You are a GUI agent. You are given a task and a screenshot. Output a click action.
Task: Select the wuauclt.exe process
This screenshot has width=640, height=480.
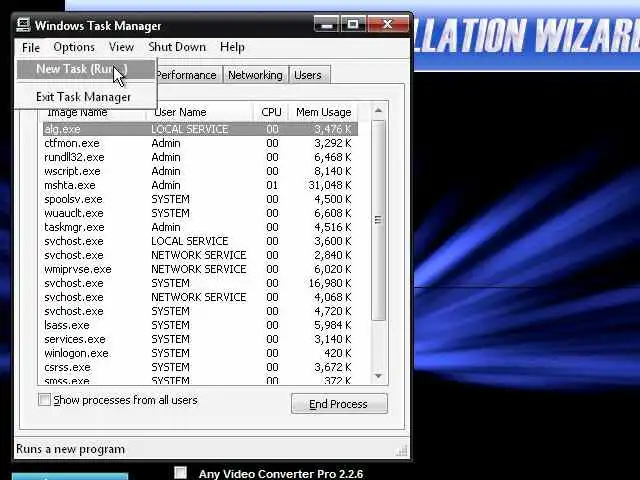(x=200, y=213)
